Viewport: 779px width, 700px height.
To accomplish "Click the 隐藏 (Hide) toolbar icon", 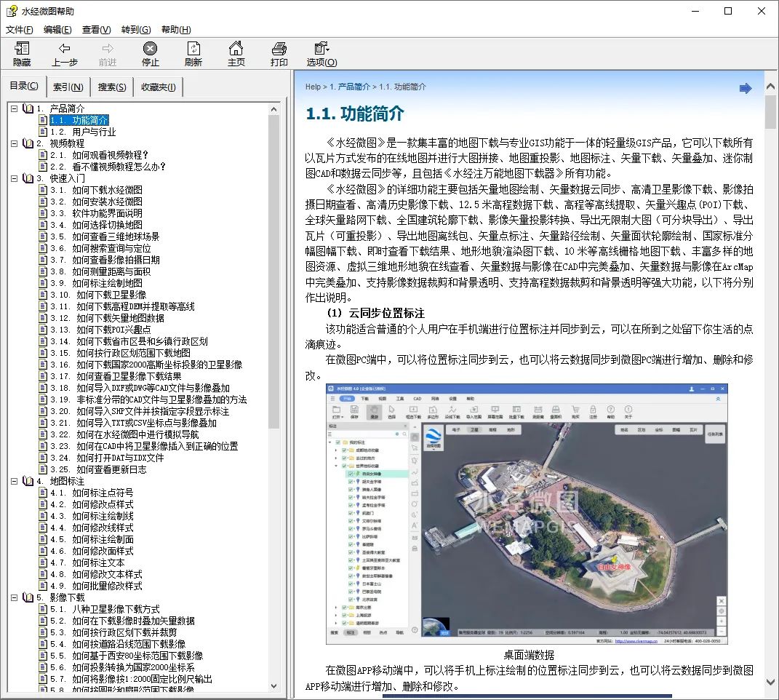I will point(22,49).
